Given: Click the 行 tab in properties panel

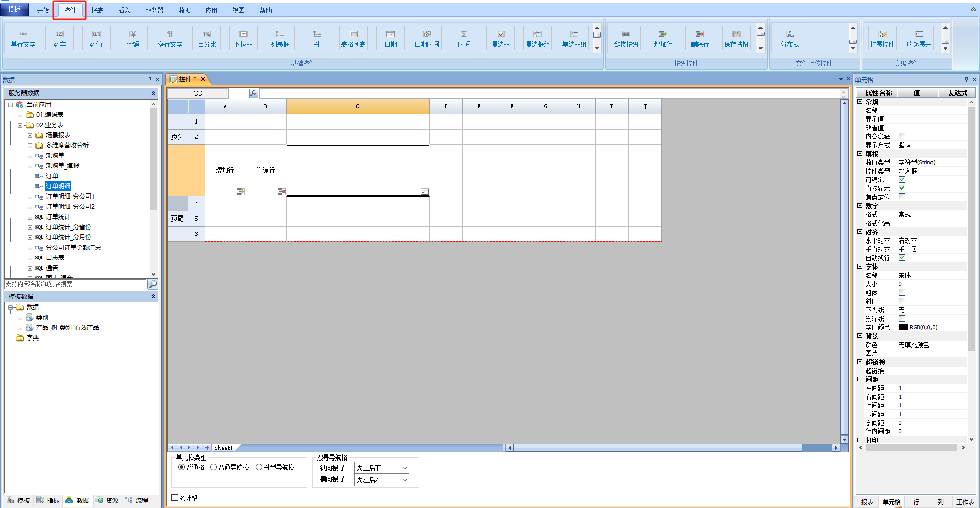Looking at the screenshot, I should click(916, 502).
